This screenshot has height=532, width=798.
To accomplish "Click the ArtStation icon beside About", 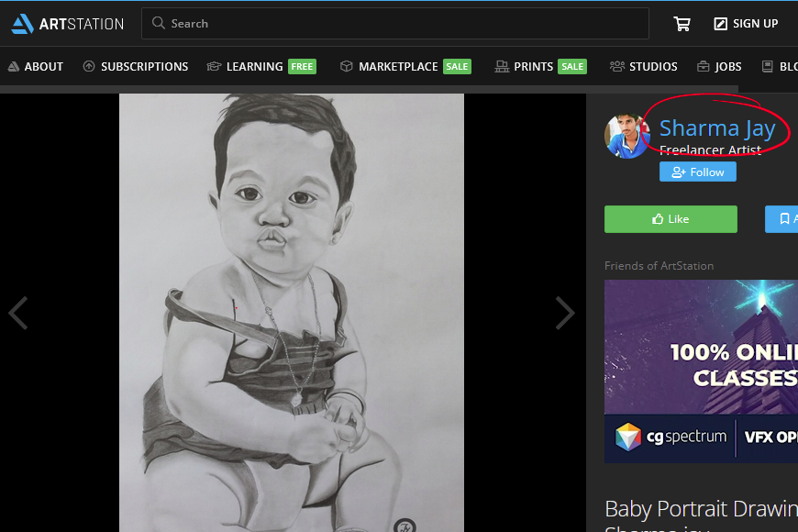I will (14, 67).
